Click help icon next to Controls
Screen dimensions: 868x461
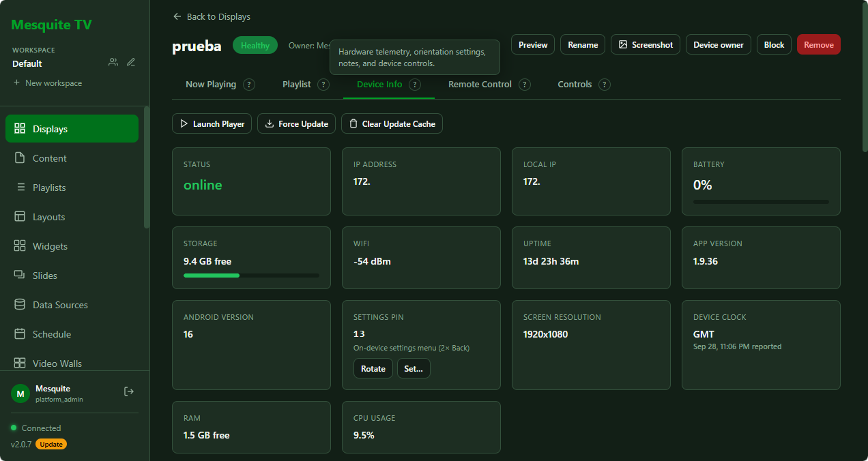tap(605, 85)
